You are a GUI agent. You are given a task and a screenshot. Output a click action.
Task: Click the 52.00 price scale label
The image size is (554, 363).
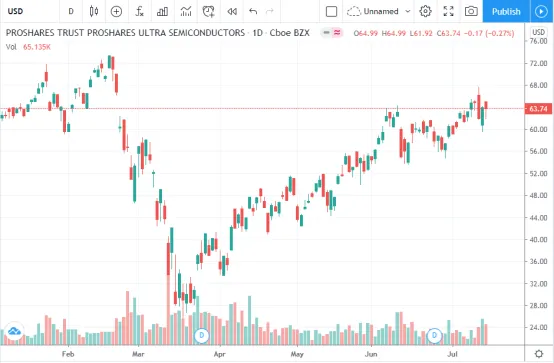[538, 174]
